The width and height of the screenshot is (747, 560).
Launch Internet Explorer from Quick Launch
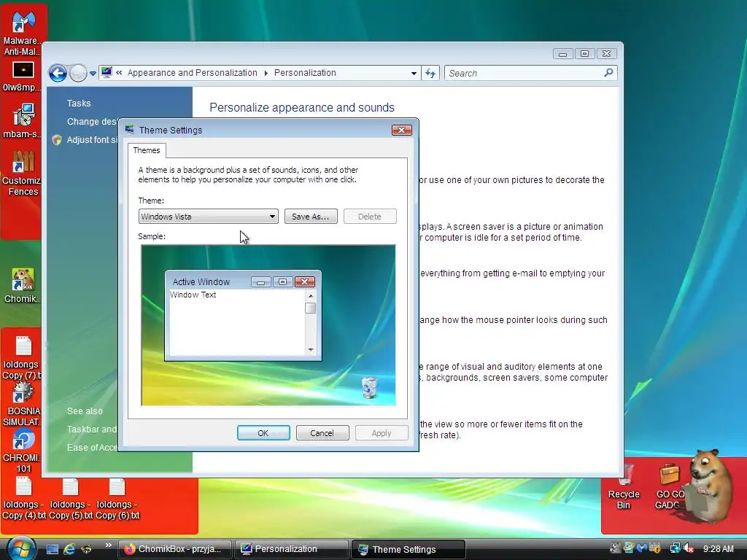click(x=69, y=549)
